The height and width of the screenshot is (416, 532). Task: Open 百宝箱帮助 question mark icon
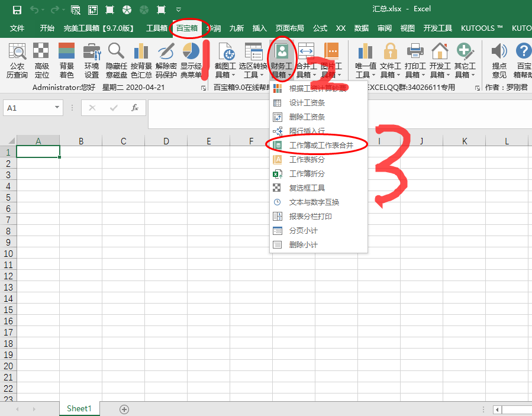tap(523, 61)
